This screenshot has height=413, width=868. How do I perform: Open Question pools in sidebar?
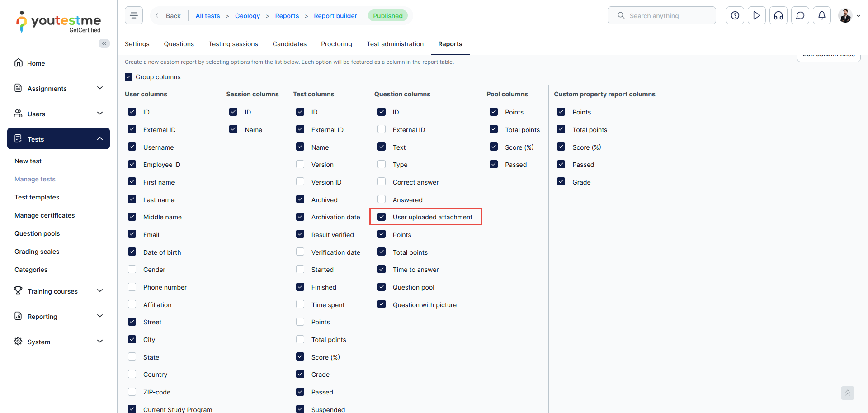point(37,233)
